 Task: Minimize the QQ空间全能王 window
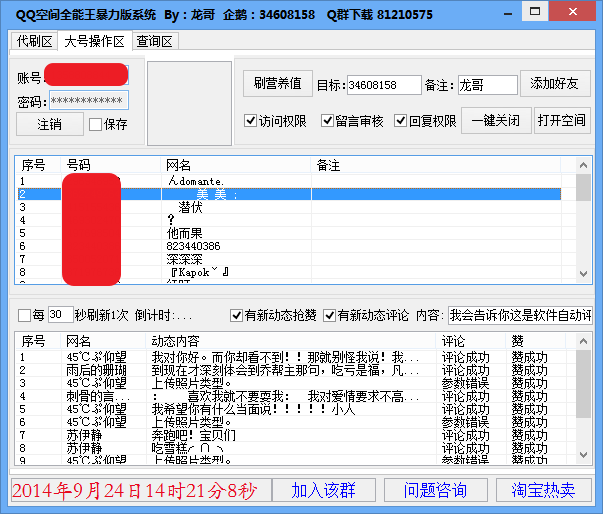508,14
